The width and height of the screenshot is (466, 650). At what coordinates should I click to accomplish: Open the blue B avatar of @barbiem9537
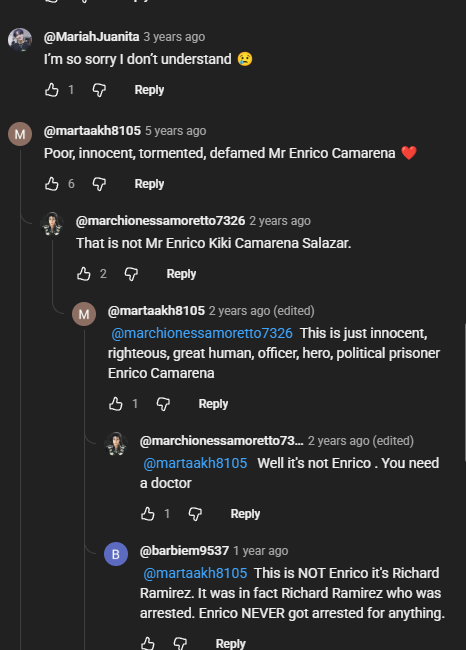pyautogui.click(x=116, y=554)
